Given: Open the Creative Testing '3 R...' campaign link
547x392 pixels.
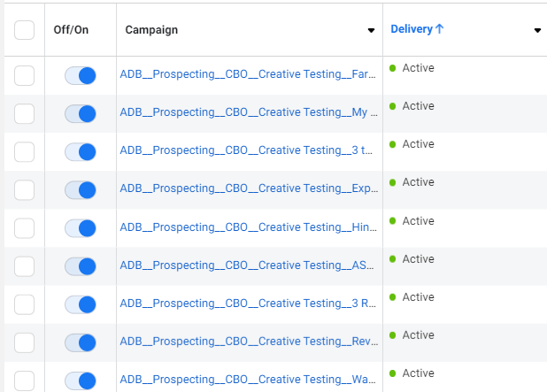Looking at the screenshot, I should tap(248, 304).
